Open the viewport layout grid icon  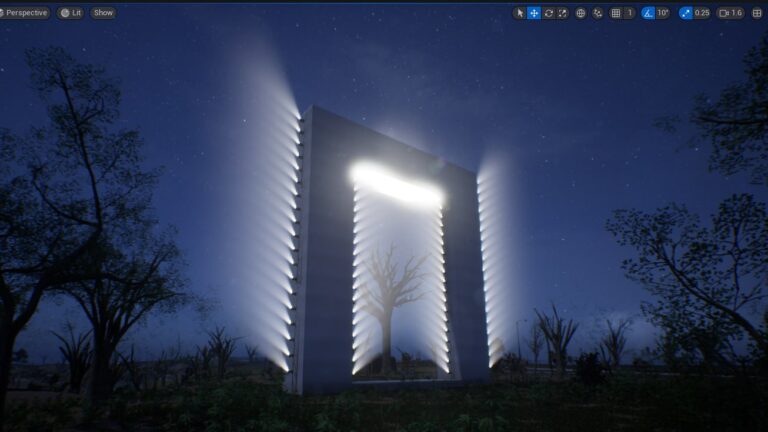(757, 13)
